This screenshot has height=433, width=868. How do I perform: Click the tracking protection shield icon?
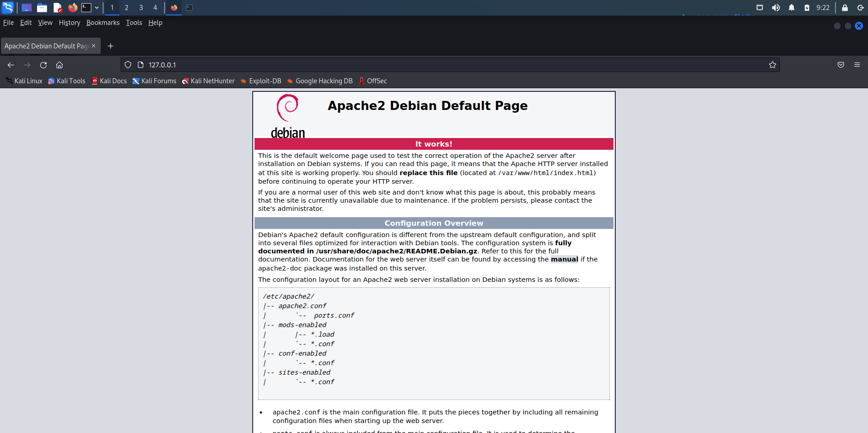(128, 65)
